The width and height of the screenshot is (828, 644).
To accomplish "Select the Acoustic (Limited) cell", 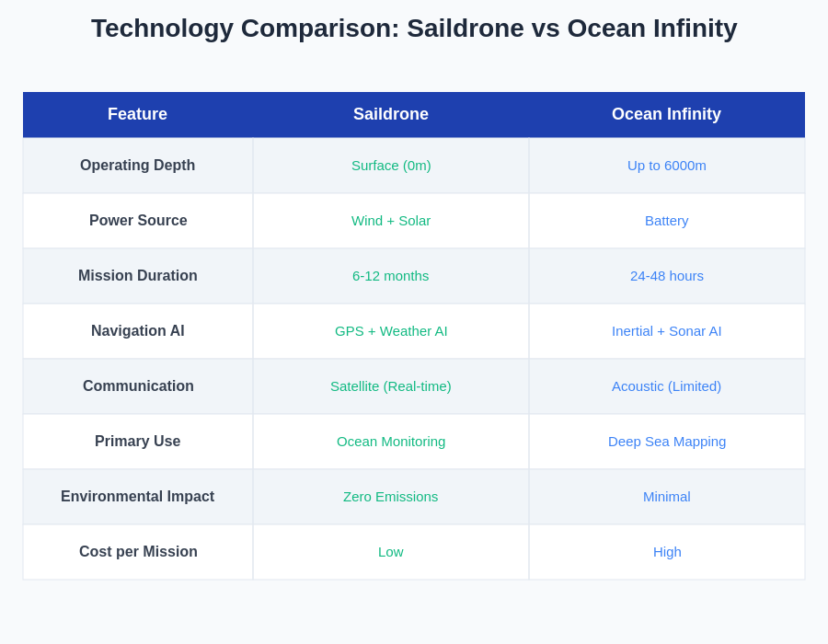I will point(666,386).
